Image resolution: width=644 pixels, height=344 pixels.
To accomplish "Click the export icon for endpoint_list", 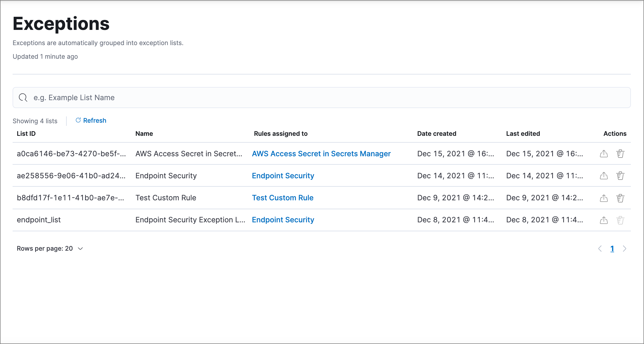I will pos(604,220).
